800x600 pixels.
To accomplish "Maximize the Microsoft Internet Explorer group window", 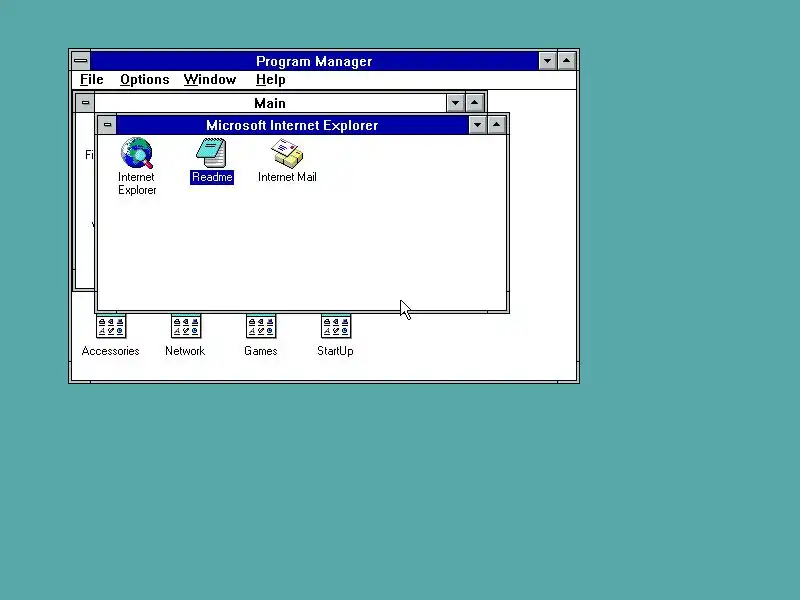I will click(496, 125).
